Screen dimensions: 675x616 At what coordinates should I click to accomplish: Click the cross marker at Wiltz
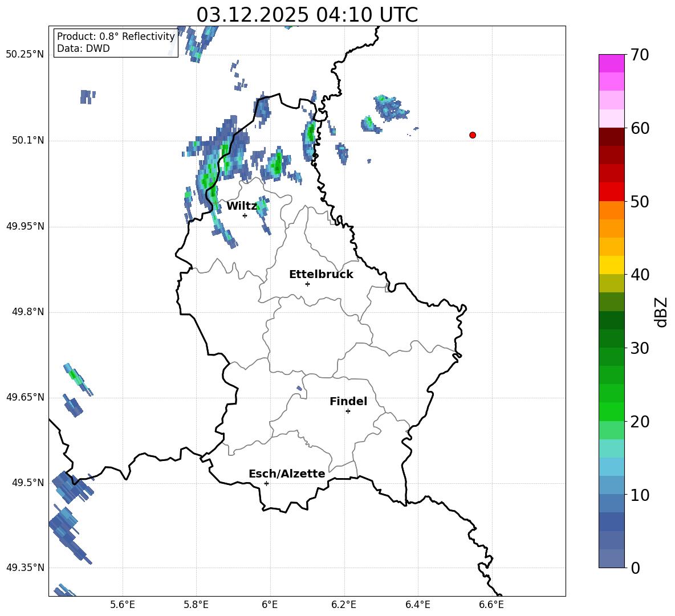coord(245,215)
